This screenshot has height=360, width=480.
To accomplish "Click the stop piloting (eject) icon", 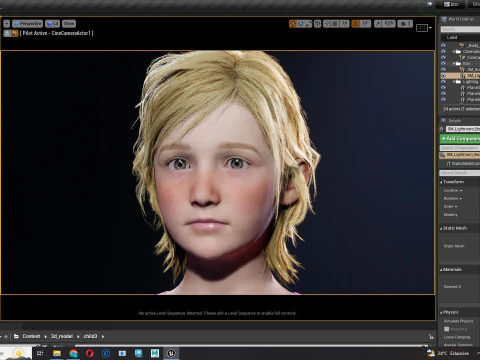I will coord(7,33).
